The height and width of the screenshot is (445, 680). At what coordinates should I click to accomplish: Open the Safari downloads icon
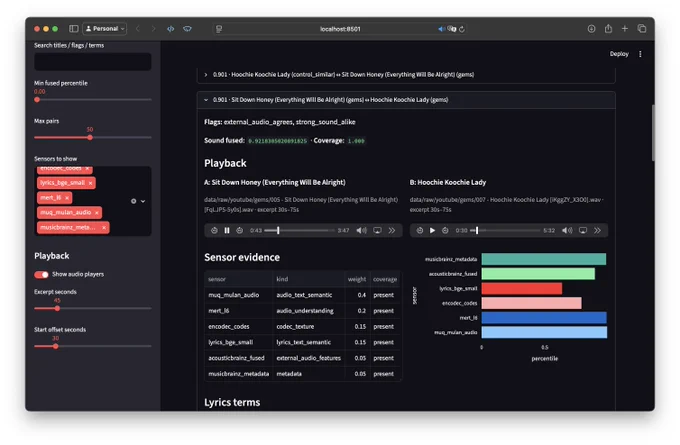point(591,29)
